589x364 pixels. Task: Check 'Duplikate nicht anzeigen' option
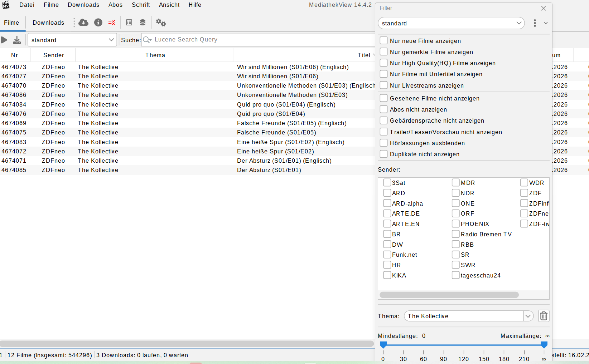click(x=383, y=154)
